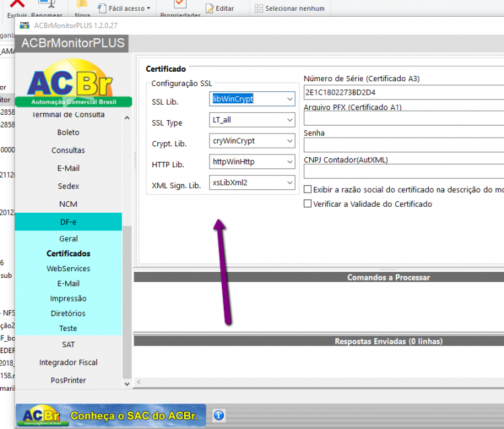
Task: Click Selecionar nenhum in Explorer ribbon
Action: (x=290, y=8)
